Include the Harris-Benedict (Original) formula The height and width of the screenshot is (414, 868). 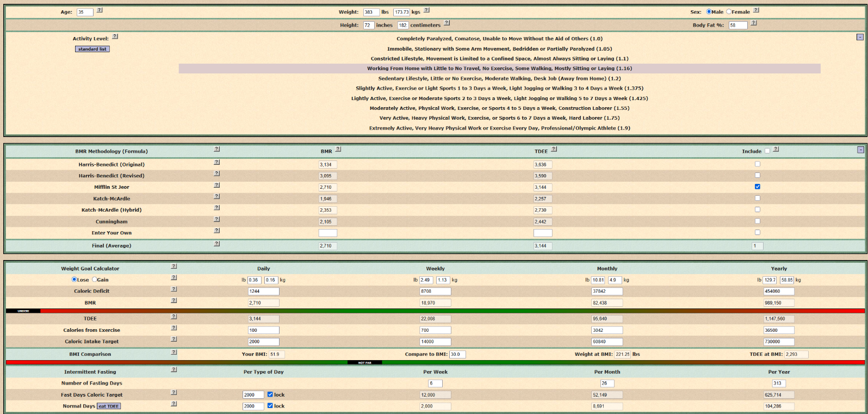pyautogui.click(x=758, y=164)
